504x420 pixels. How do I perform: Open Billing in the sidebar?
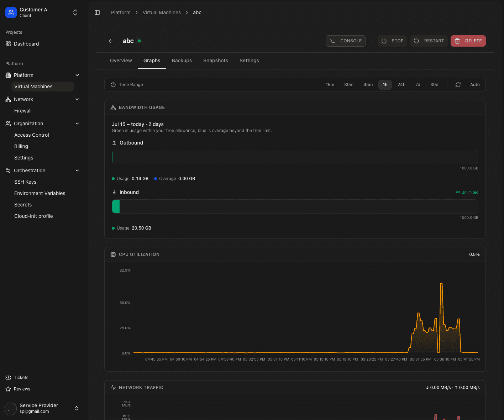pyautogui.click(x=42, y=146)
